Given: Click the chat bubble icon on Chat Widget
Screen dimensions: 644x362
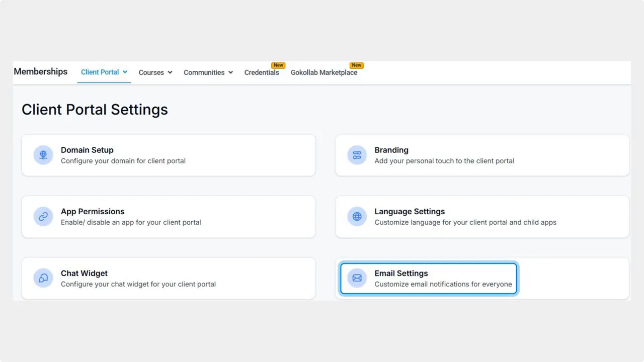Looking at the screenshot, I should pos(43,278).
